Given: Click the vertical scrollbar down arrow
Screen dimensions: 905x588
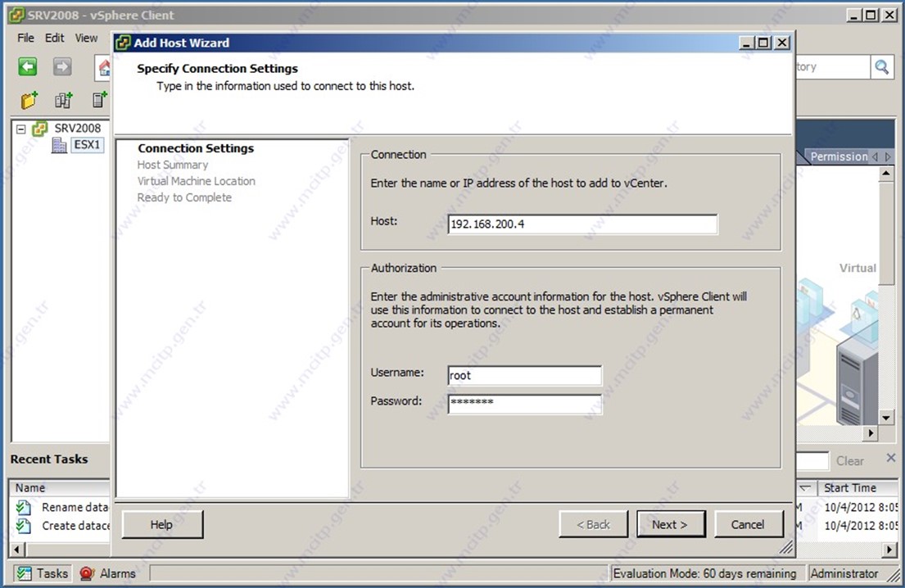Looking at the screenshot, I should [x=886, y=417].
